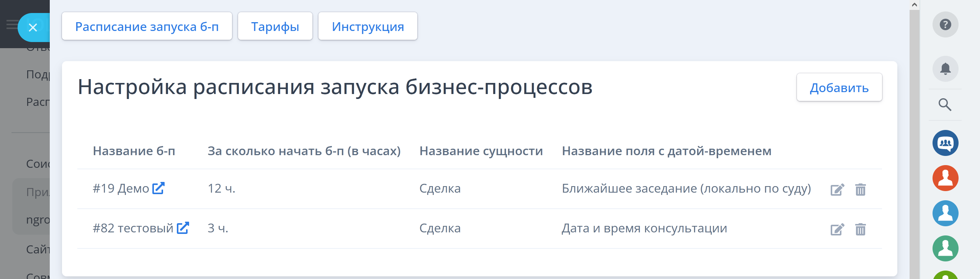Image resolution: width=980 pixels, height=279 pixels.
Task: Delete the #82 тестовый schedule row
Action: click(x=860, y=229)
